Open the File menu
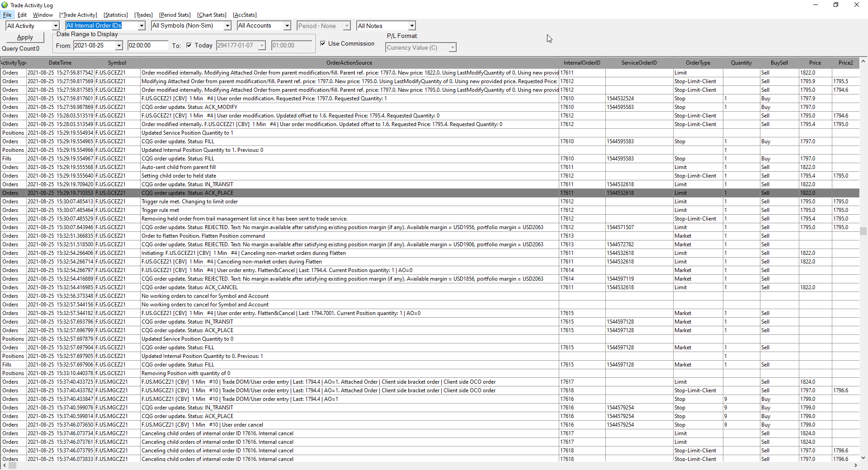 point(7,15)
